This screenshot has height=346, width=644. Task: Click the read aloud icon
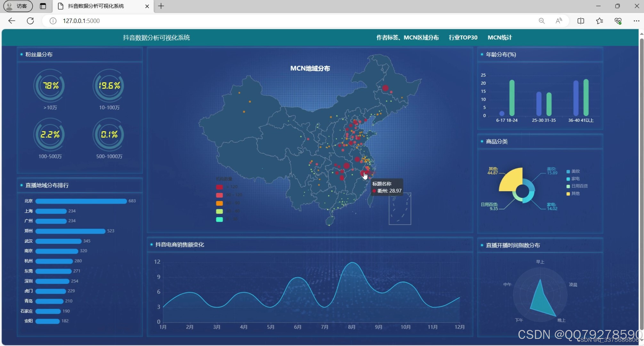559,21
